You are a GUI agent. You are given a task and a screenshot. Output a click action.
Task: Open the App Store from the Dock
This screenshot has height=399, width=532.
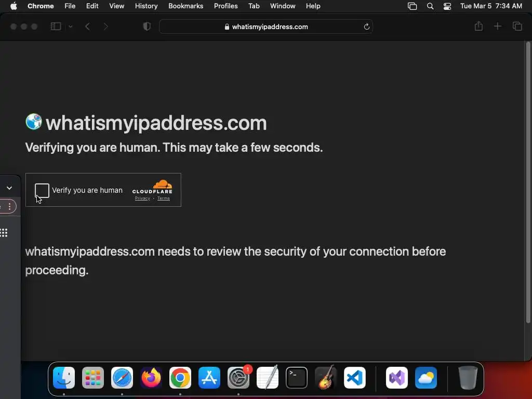pos(209,378)
